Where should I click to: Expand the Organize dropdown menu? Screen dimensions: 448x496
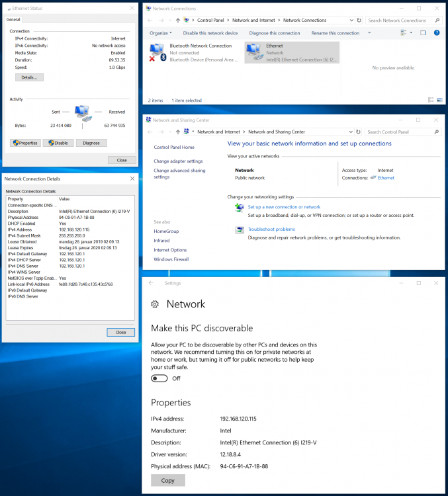click(161, 33)
